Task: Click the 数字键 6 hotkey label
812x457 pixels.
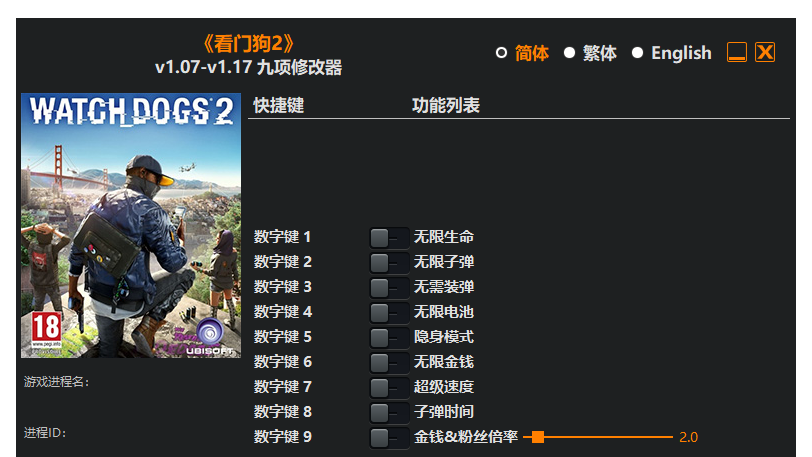Action: point(283,362)
